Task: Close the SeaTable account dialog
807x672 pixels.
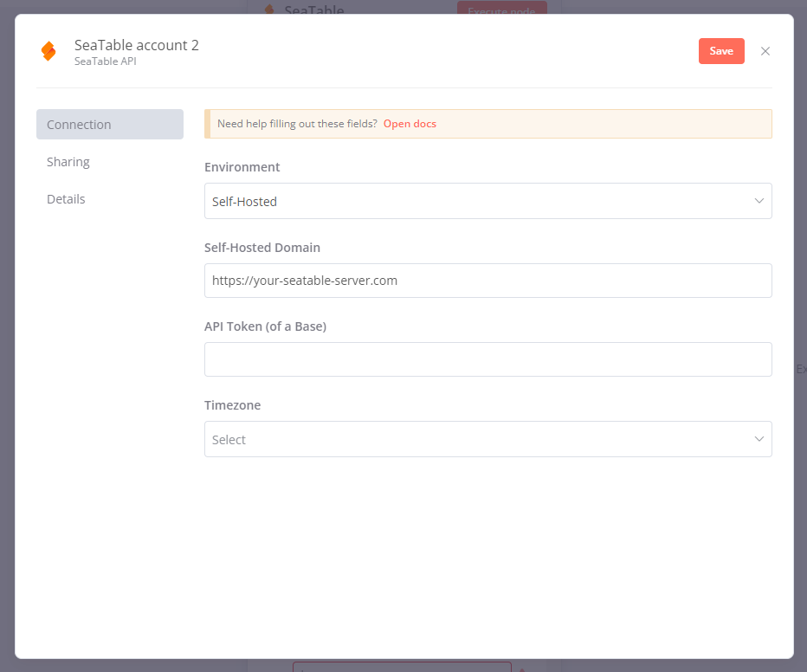Action: click(765, 51)
